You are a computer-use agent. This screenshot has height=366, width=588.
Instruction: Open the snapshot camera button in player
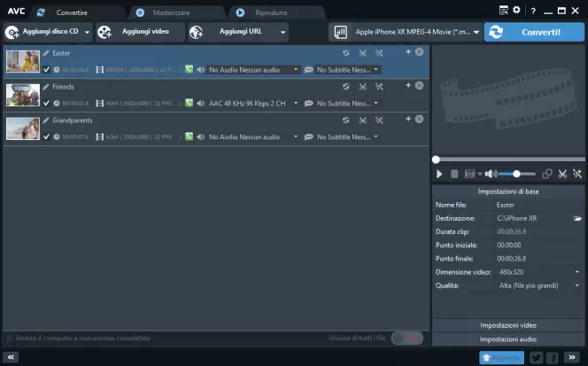(x=469, y=174)
